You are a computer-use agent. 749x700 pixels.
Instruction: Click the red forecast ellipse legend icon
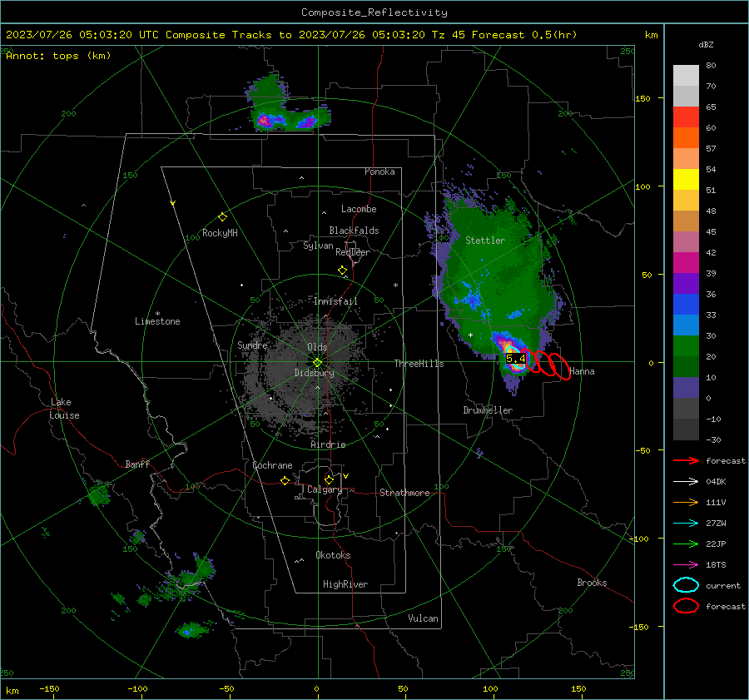[686, 606]
